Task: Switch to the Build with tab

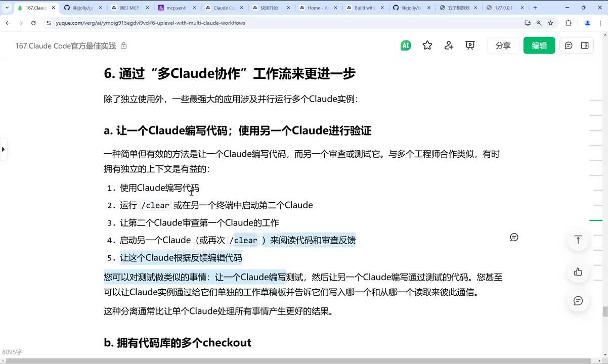Action: 364,8
